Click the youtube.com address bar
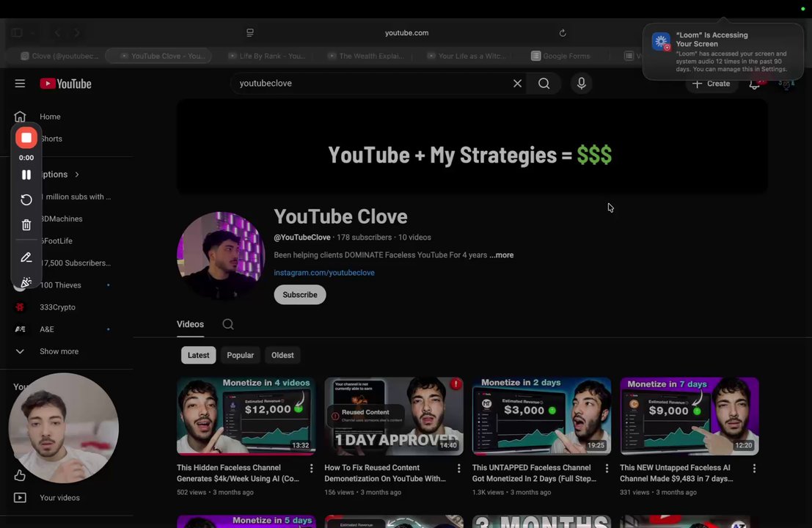The height and width of the screenshot is (528, 812). 406,32
